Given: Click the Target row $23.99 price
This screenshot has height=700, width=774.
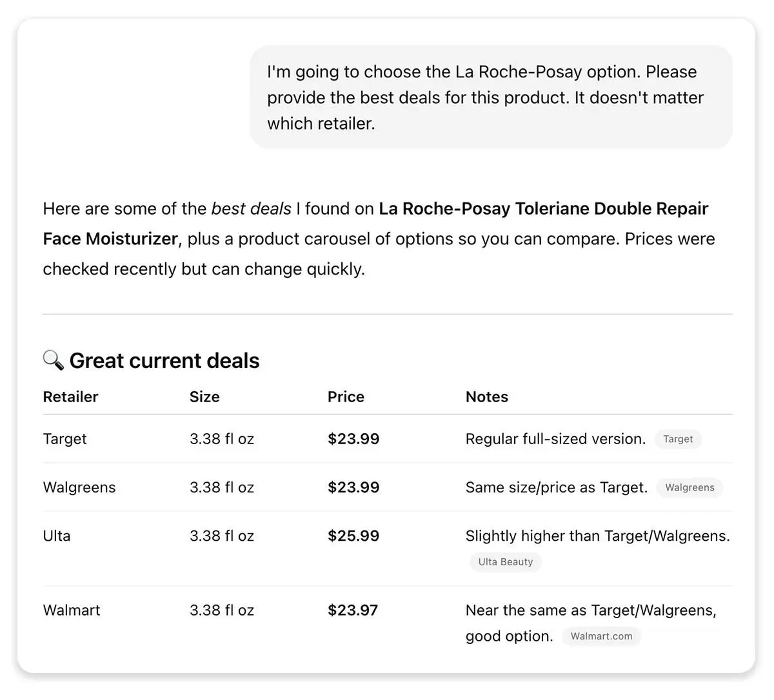Looking at the screenshot, I should click(353, 439).
